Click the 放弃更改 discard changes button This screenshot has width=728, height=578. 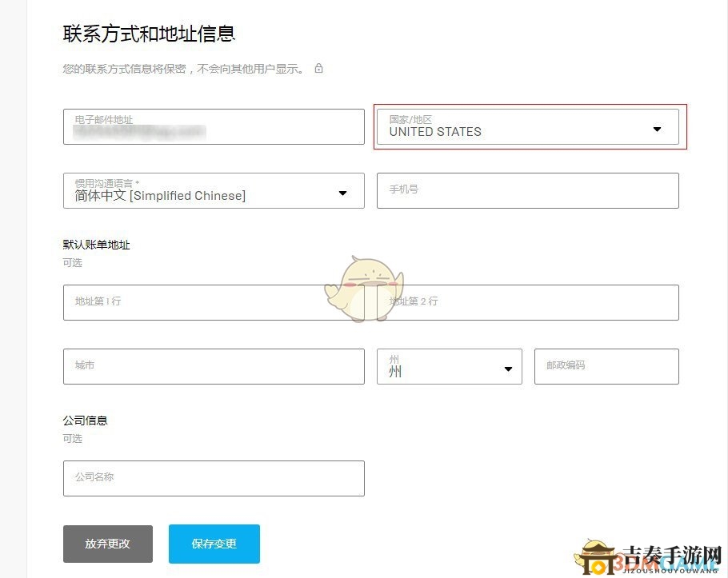pyautogui.click(x=107, y=543)
